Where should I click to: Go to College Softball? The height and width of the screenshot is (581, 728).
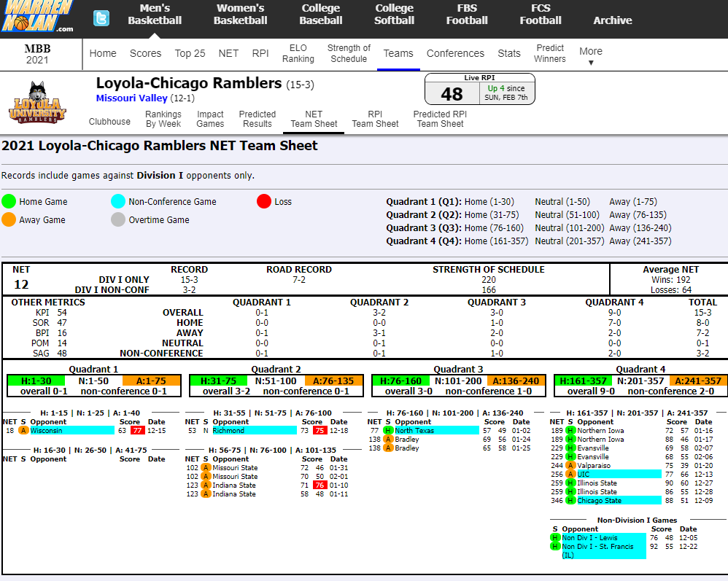pos(394,15)
